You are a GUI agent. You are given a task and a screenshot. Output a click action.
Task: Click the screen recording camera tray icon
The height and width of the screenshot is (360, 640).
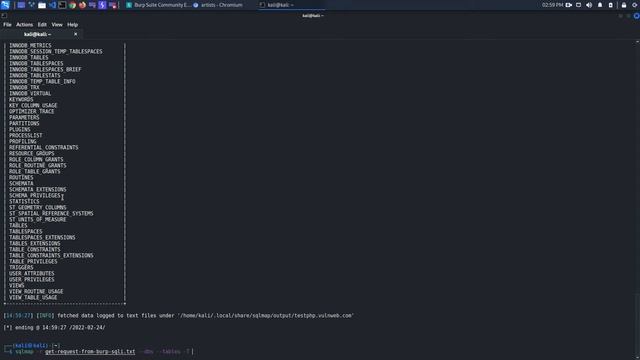[x=568, y=5]
